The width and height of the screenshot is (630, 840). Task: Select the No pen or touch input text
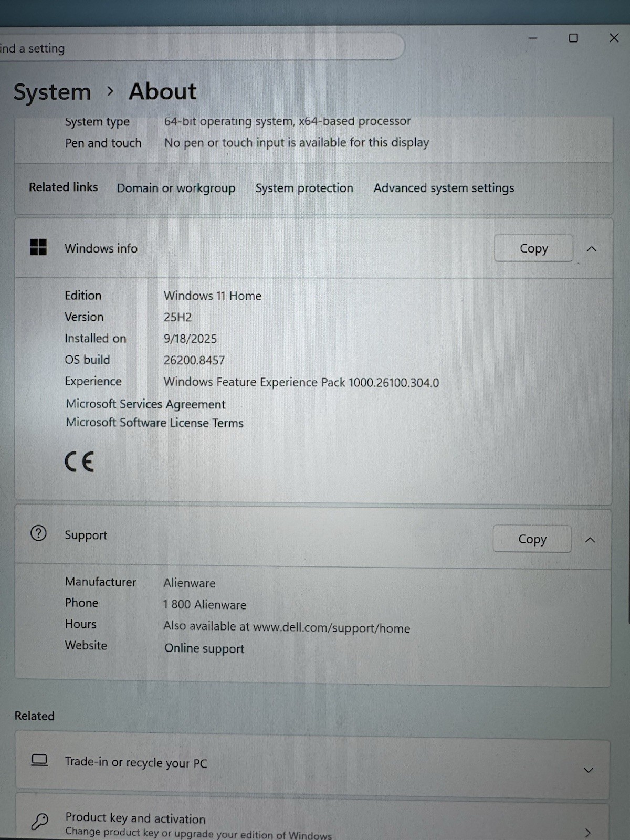click(297, 143)
